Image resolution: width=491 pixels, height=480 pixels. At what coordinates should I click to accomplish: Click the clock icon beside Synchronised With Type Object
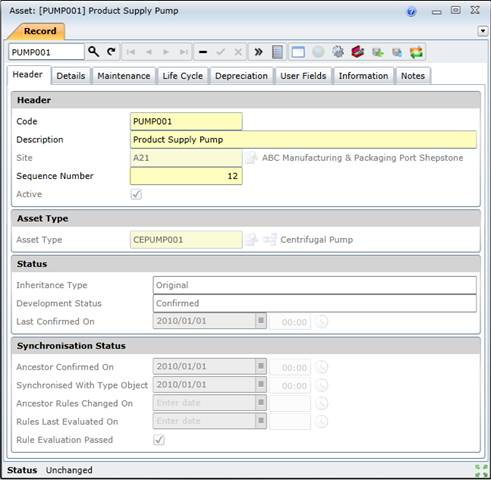point(321,385)
